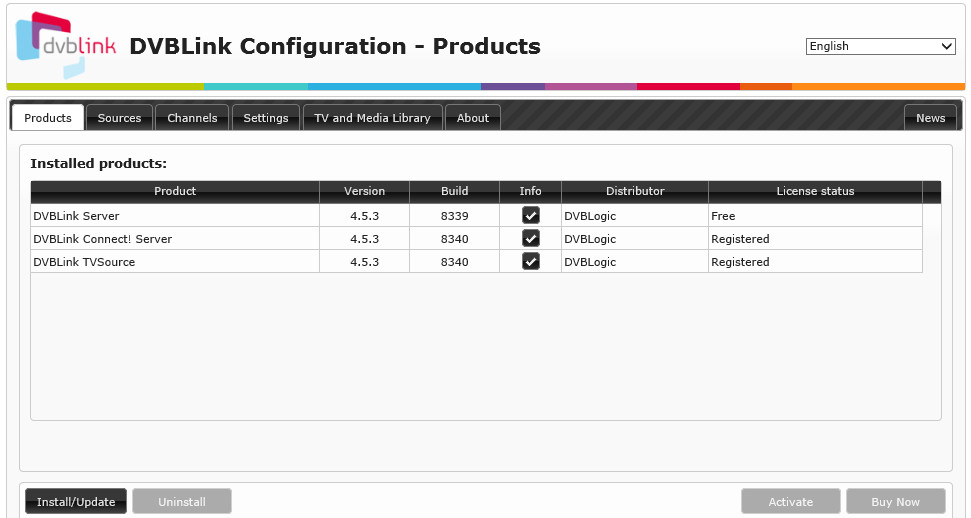This screenshot has height=518, width=971.
Task: Open the Channels tab
Action: (x=192, y=118)
